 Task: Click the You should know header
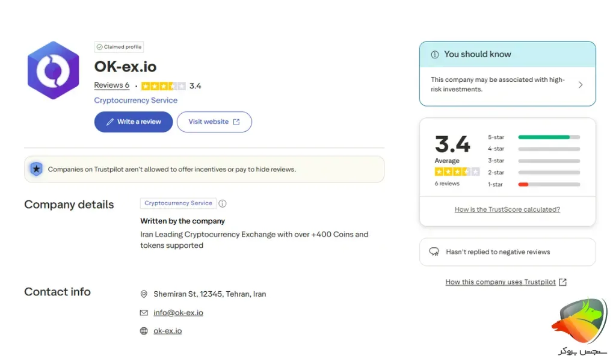pos(508,54)
